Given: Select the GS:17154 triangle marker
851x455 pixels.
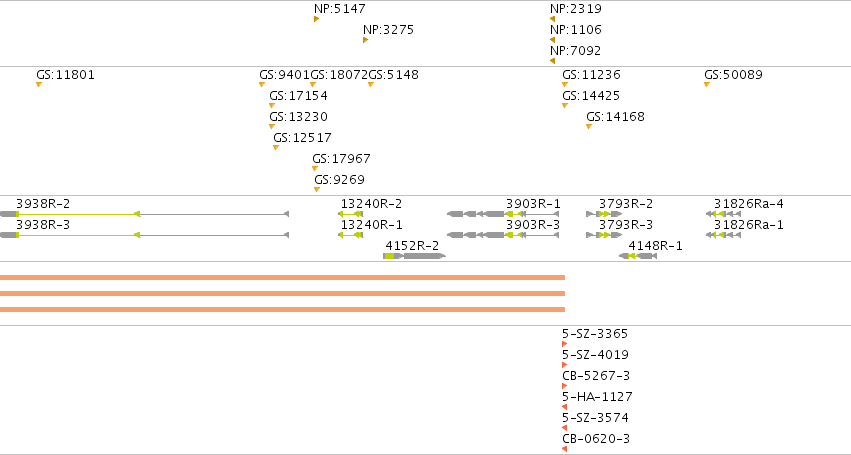Looking at the screenshot, I should click(x=272, y=106).
